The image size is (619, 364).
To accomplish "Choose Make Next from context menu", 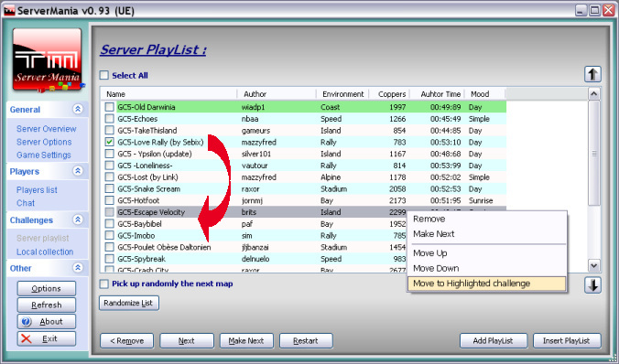I will [x=487, y=234].
